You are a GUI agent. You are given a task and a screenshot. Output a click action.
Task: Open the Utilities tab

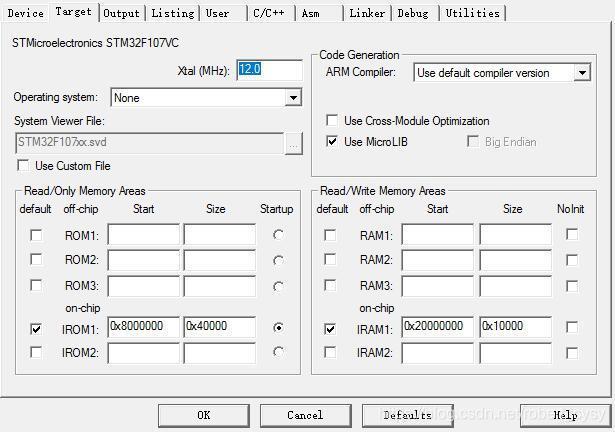point(473,13)
